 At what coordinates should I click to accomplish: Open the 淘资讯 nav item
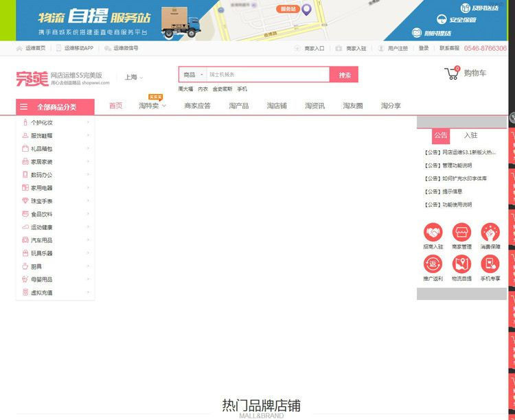pyautogui.click(x=315, y=106)
